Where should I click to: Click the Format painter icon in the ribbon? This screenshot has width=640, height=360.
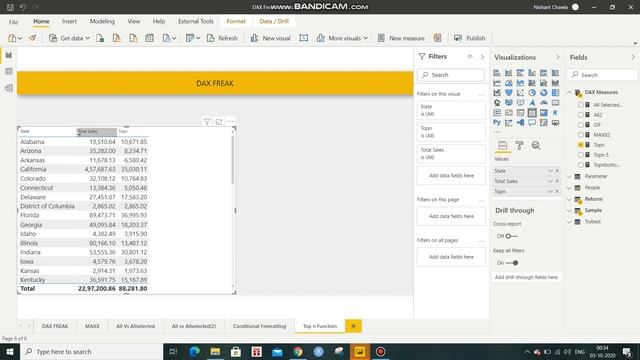(x=33, y=38)
